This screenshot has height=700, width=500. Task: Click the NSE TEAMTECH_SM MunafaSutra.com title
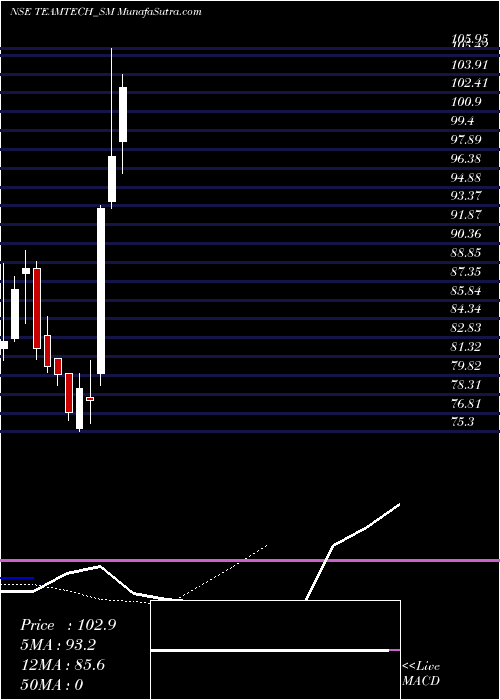[105, 12]
